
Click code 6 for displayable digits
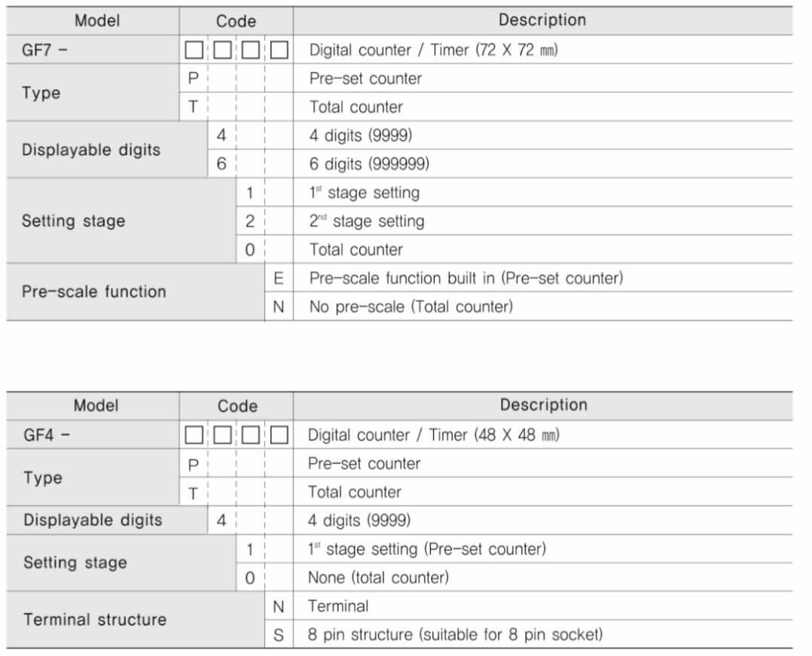click(221, 163)
